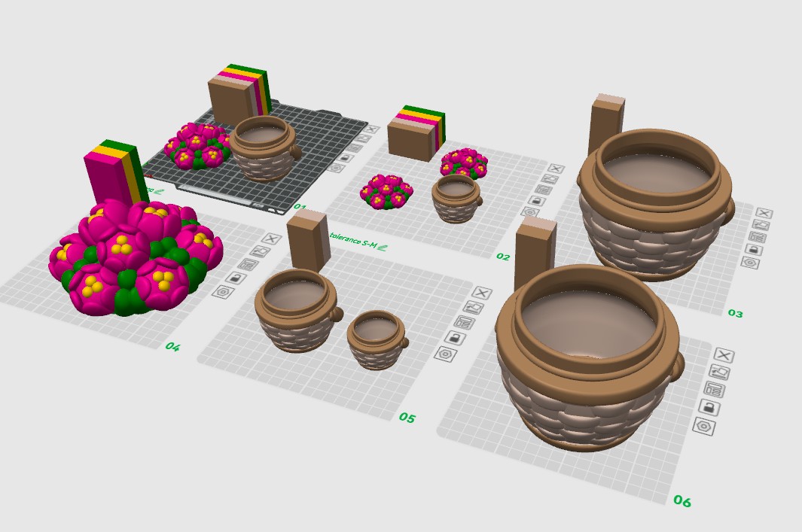Open plate 02 settings hexagon icon
Screen dimensions: 802x532
tap(530, 211)
